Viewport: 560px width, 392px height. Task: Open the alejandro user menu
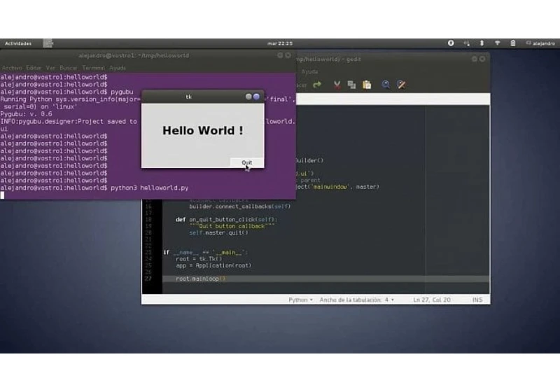540,43
